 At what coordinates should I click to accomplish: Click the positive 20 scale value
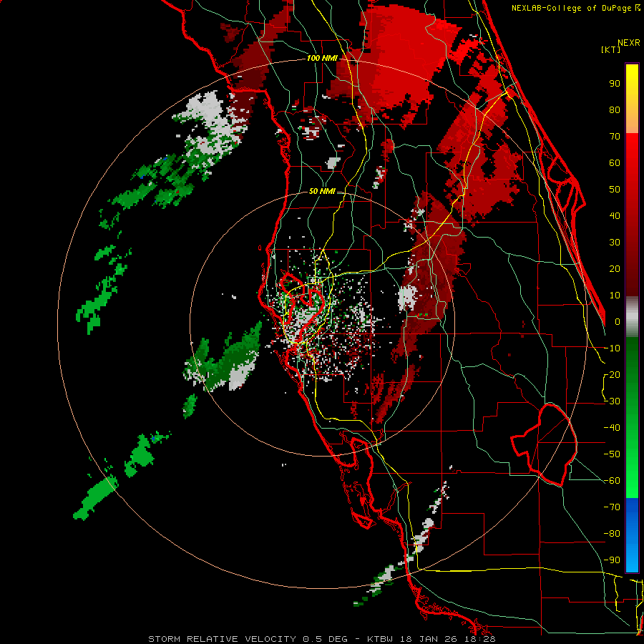click(x=615, y=268)
